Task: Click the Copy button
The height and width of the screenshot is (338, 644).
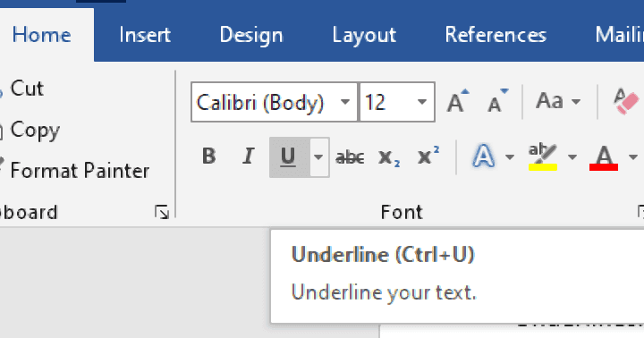Action: (x=30, y=130)
